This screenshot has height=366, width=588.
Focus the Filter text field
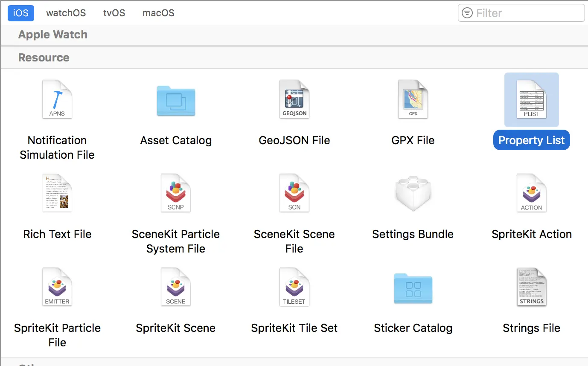tap(521, 13)
